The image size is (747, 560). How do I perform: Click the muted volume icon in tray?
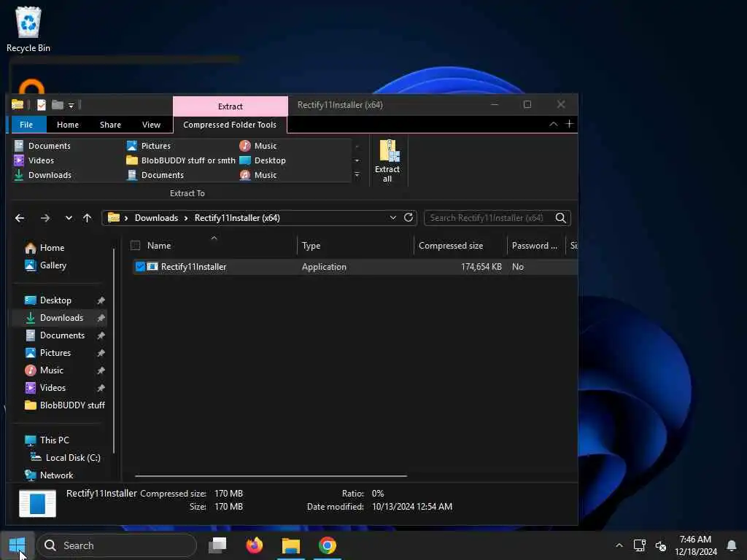[661, 545]
